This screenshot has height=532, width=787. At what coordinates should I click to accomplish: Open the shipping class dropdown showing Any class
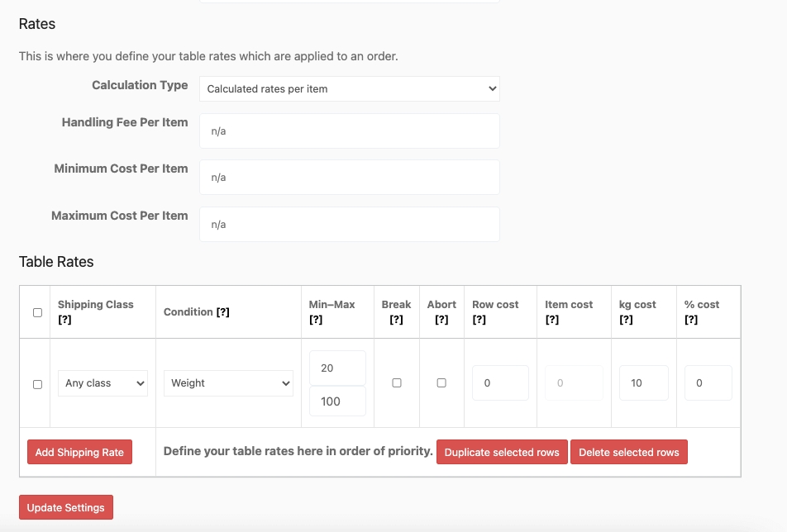pos(103,383)
